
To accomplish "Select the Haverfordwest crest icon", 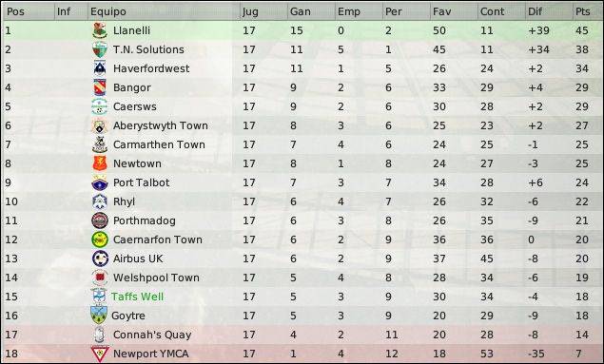I will point(100,68).
